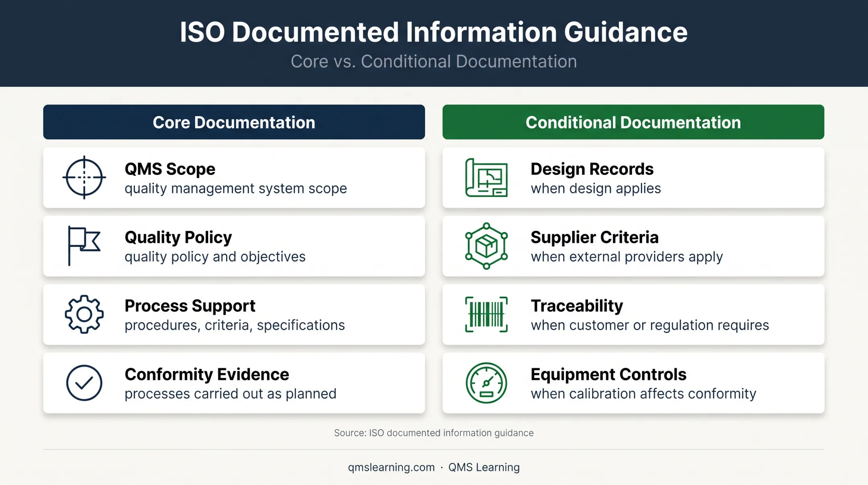The height and width of the screenshot is (485, 868).
Task: Click the hexagon box icon beside Supplier Criteria
Action: (486, 246)
